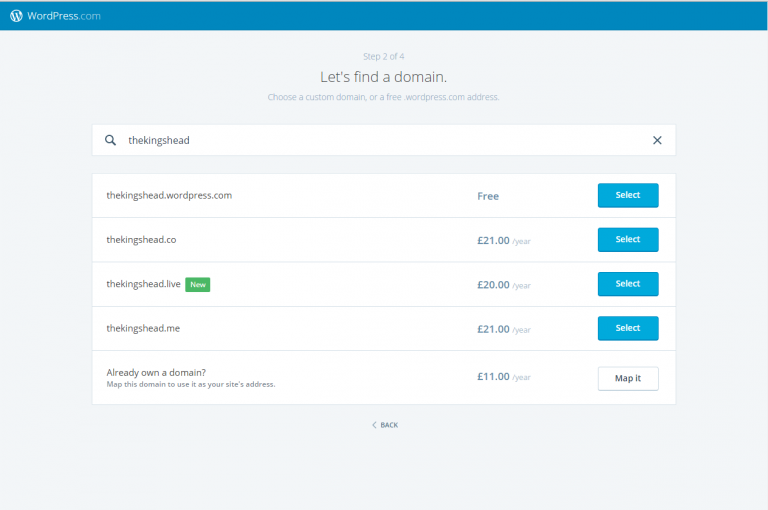Image resolution: width=768 pixels, height=510 pixels.
Task: Click the Choose a custom domain subtitle
Action: pos(384,97)
